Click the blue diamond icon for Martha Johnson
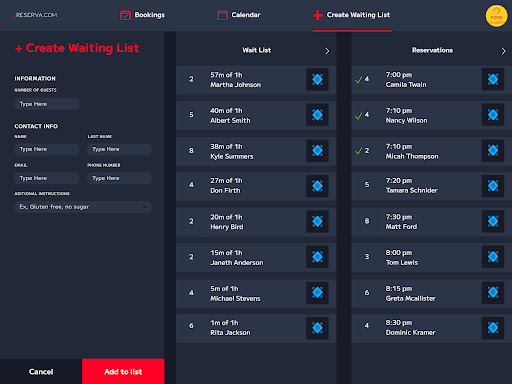Viewport: 512px width, 384px height. click(317, 79)
